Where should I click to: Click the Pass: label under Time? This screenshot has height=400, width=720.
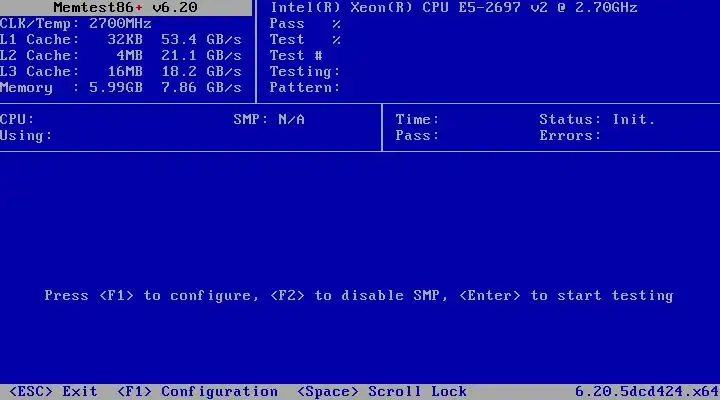click(417, 135)
